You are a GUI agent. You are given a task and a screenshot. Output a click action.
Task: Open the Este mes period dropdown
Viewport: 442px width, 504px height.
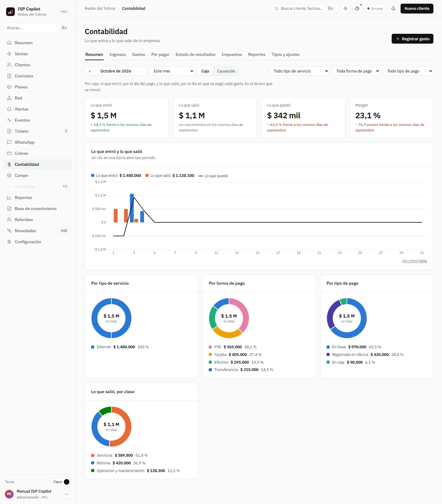click(x=172, y=71)
